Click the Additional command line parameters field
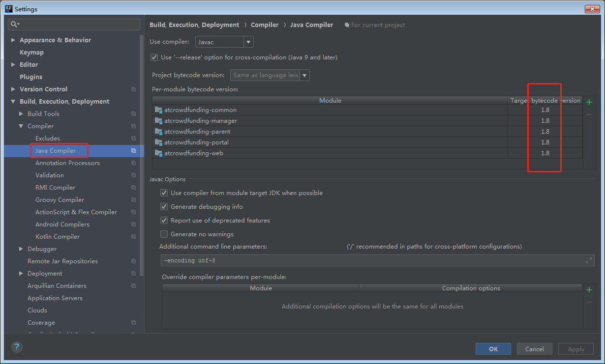The image size is (605, 364). click(377, 260)
